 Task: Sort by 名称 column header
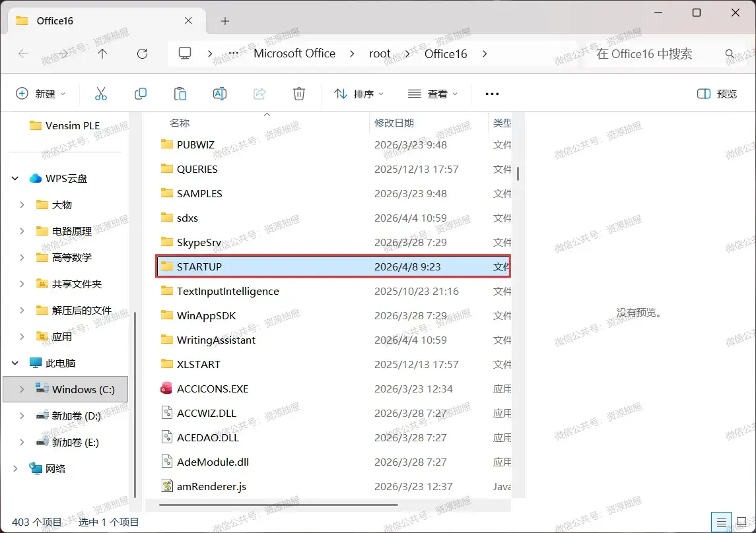tap(180, 123)
